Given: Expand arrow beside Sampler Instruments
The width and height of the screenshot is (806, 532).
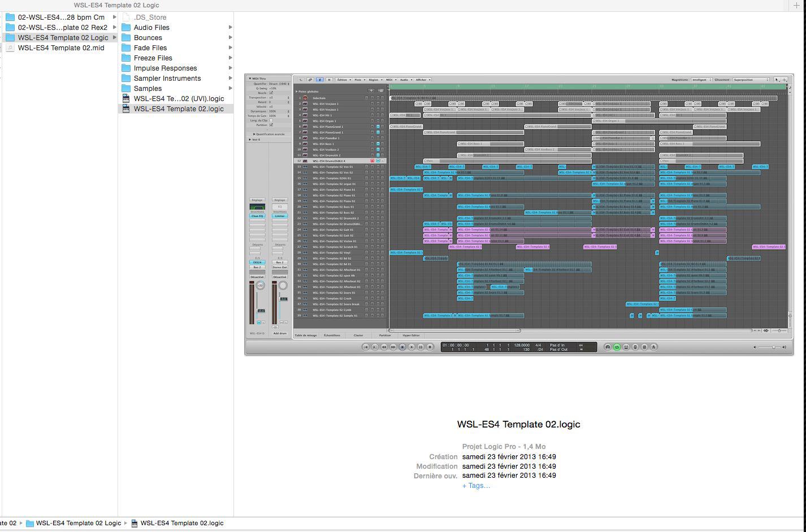Looking at the screenshot, I should click(230, 78).
